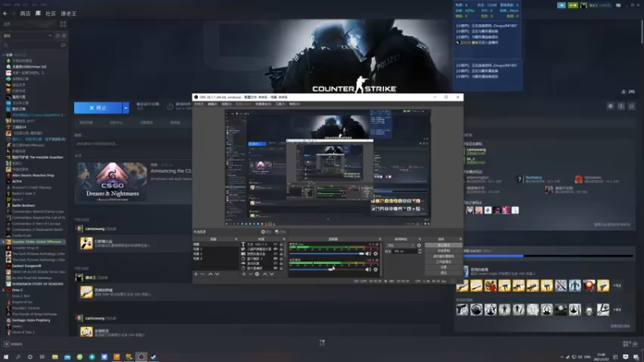This screenshot has height=362, width=644.
Task: Toggle visibility of video capture device source
Action: click(x=275, y=254)
